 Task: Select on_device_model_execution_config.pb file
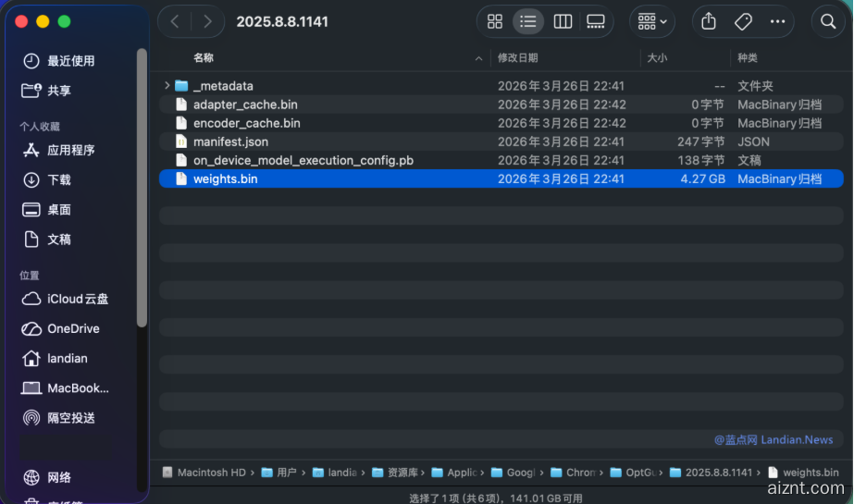pyautogui.click(x=501, y=160)
